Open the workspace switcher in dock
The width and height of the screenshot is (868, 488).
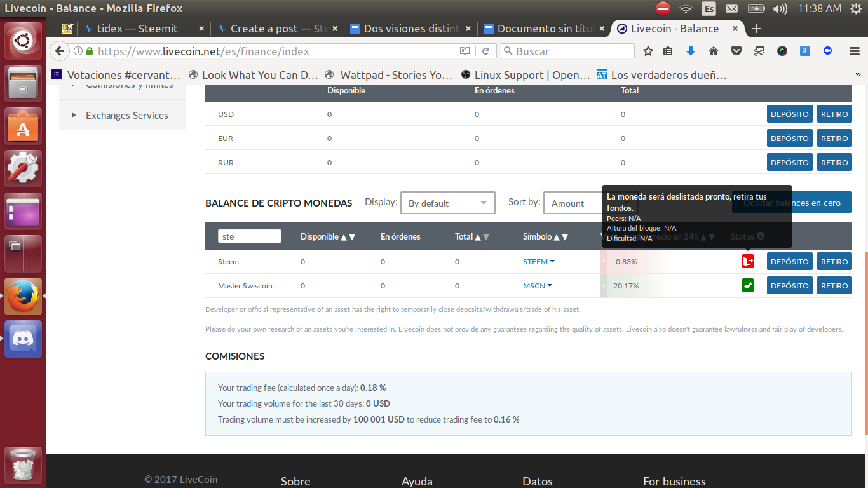(24, 254)
